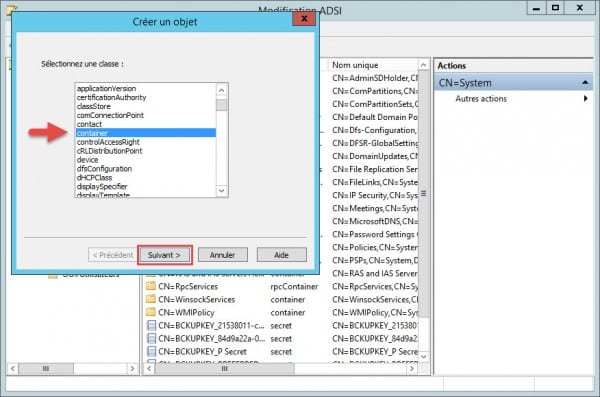This screenshot has height=397, width=600.
Task: Click CN=RAS and IAS Server unique name
Action: tap(375, 273)
